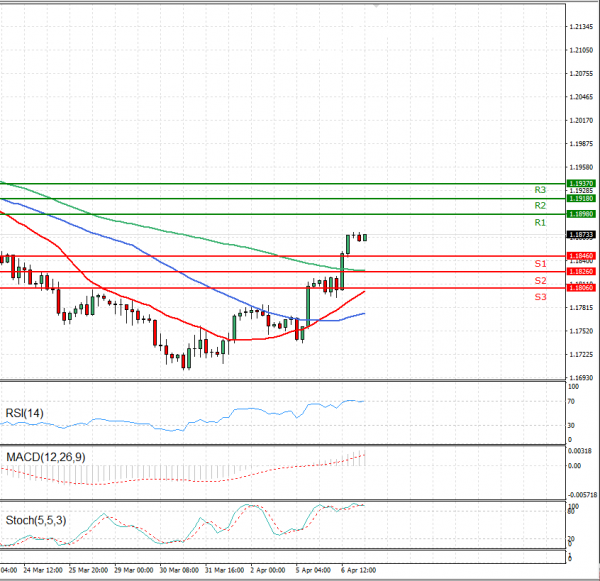
Task: Click the 1.20170 price axis value
Action: pyautogui.click(x=581, y=120)
